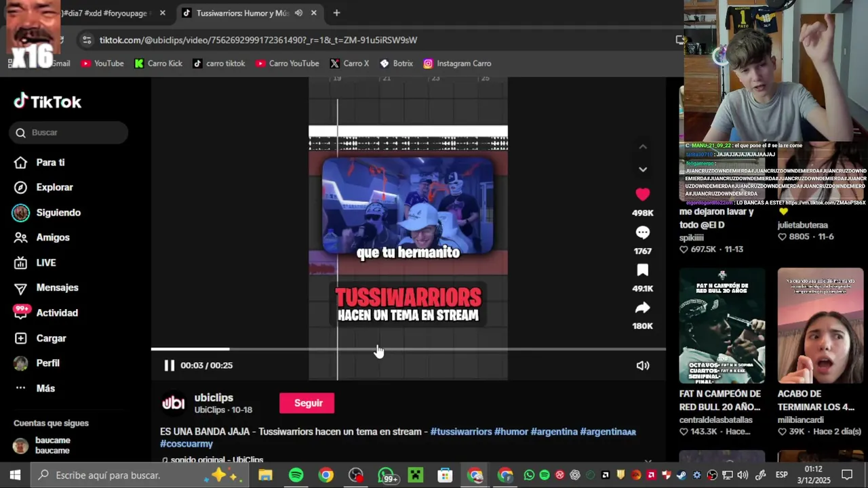
Task: Open the Siguiendo feed
Action: (x=47, y=213)
